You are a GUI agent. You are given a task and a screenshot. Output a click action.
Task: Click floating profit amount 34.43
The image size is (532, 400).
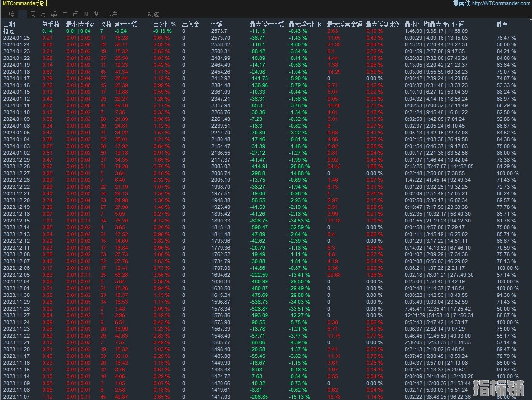point(334,166)
